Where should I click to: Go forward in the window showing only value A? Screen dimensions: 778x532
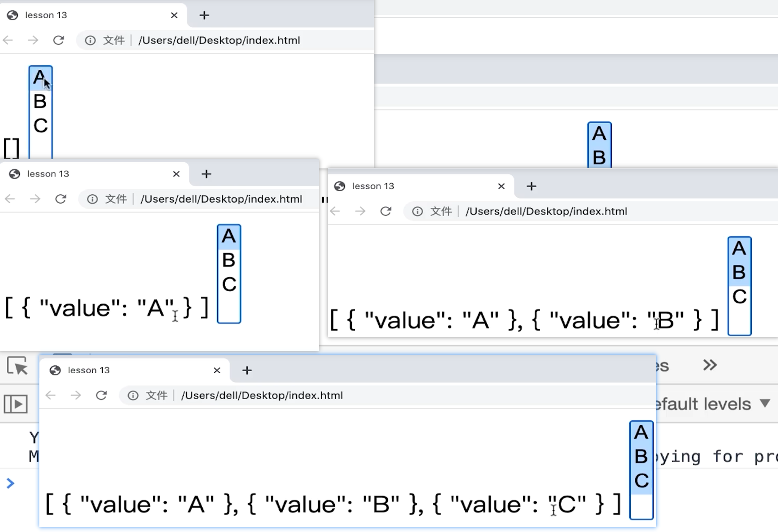(x=35, y=199)
